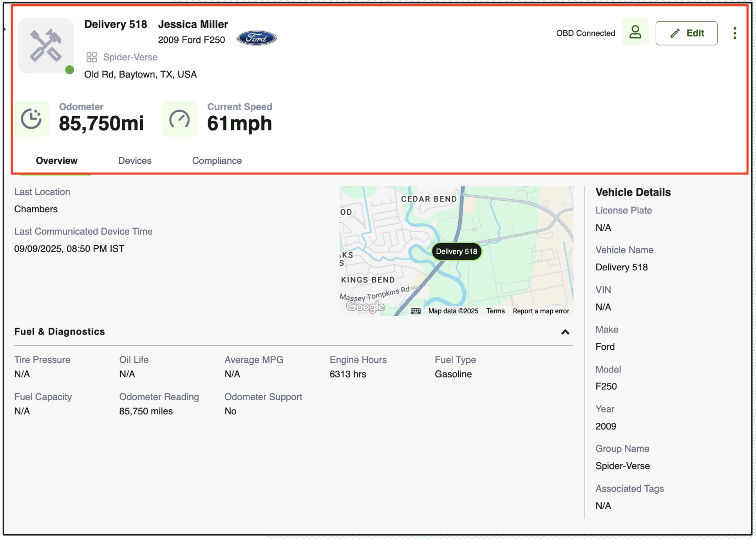Click the Delivery 518 map marker
Viewport: 756px width, 539px height.
[x=456, y=251]
